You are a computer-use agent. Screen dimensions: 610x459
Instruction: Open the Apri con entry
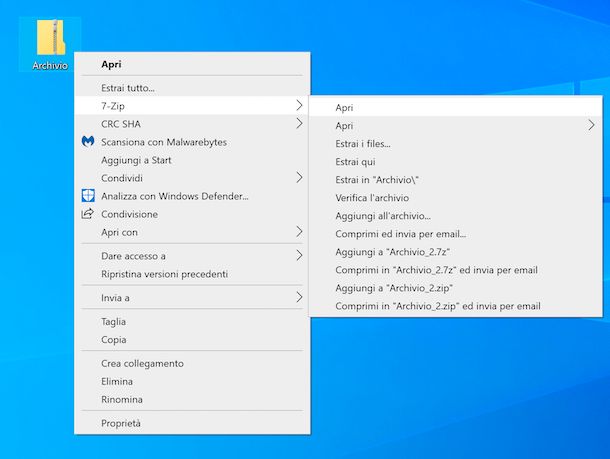pos(192,232)
